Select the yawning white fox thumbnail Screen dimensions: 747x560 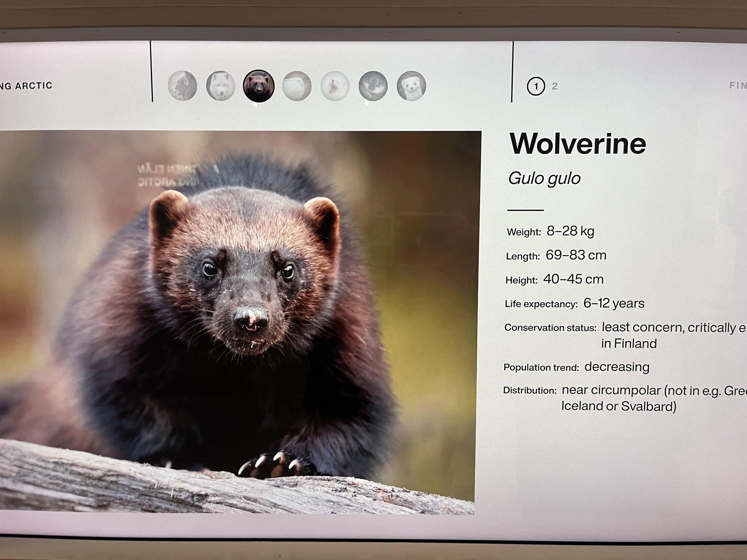click(335, 86)
